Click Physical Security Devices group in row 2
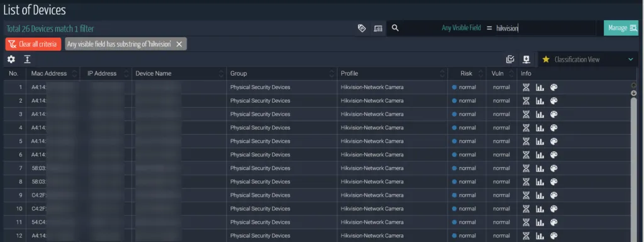The image size is (644, 242). click(260, 101)
